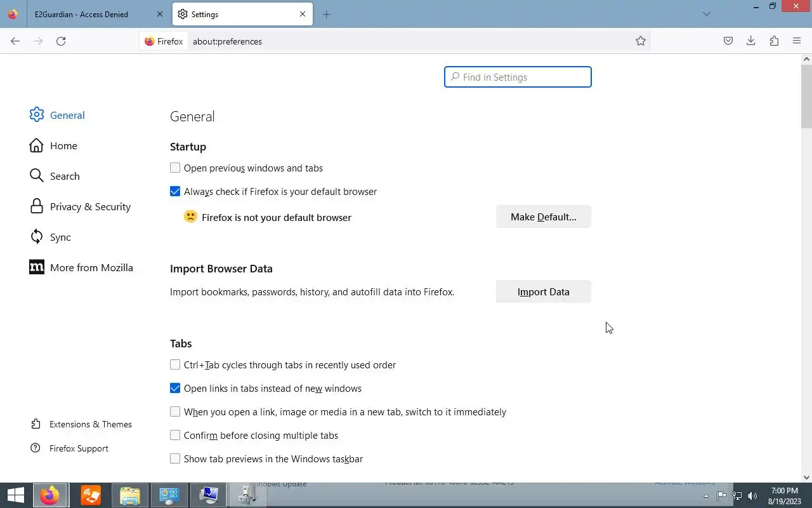Click the pinned Firefox tab icon
The width and height of the screenshot is (812, 508).
coord(13,14)
